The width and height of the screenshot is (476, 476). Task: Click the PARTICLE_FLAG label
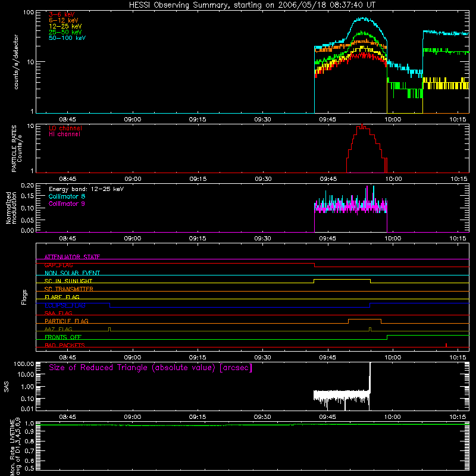(67, 321)
